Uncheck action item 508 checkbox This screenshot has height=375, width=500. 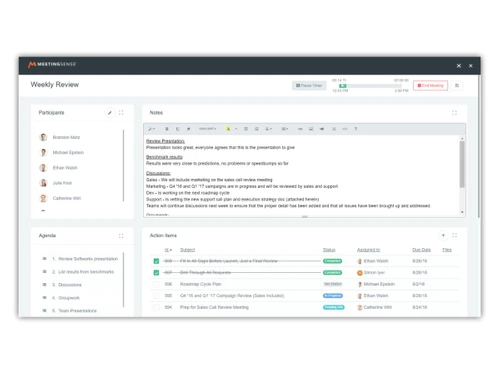[x=156, y=261]
